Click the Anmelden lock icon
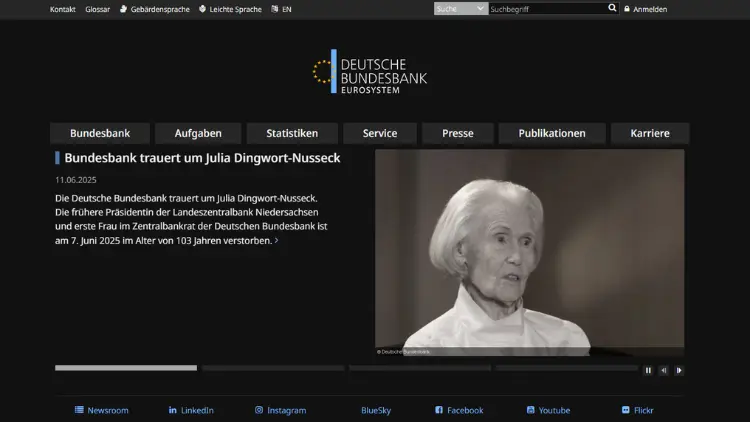 tap(627, 9)
